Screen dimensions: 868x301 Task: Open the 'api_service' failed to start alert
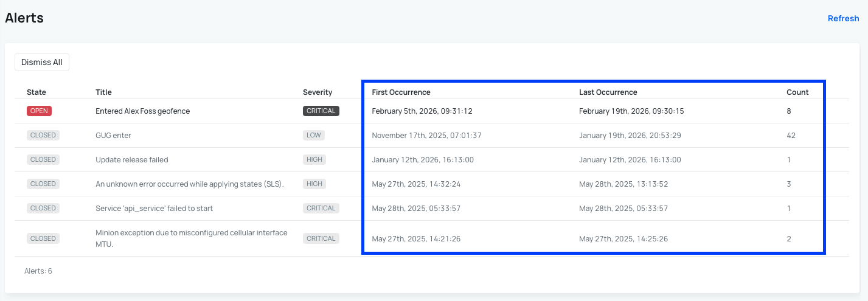coord(154,209)
